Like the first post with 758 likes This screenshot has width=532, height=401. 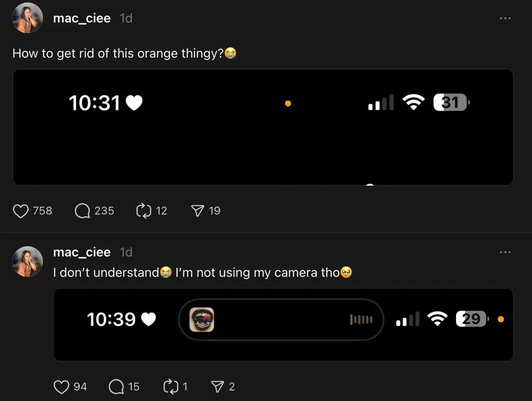[20, 211]
